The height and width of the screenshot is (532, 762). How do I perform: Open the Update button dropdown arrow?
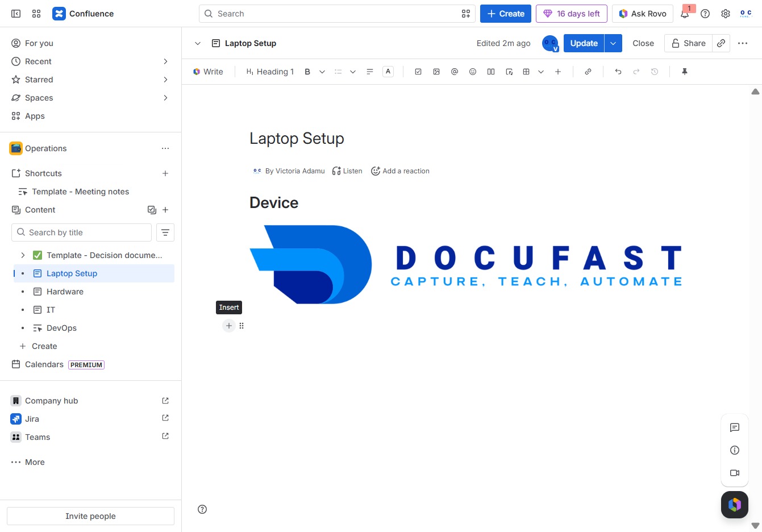(613, 43)
